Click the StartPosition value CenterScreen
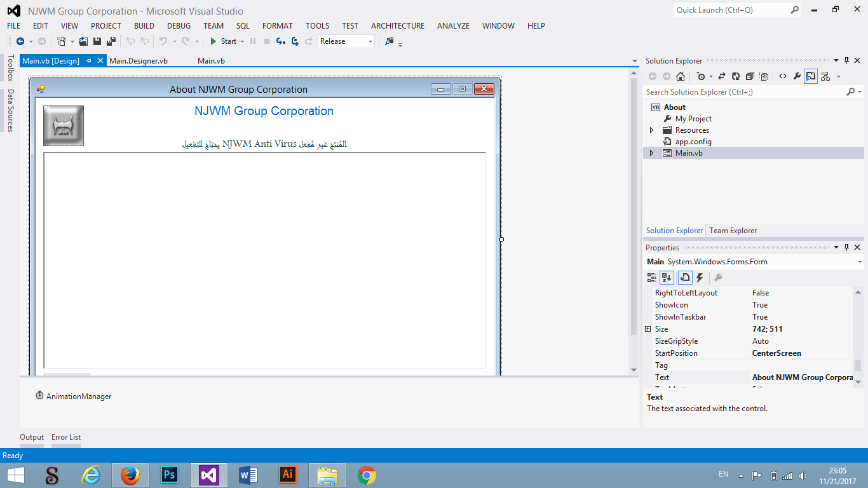This screenshot has width=868, height=488. point(776,353)
